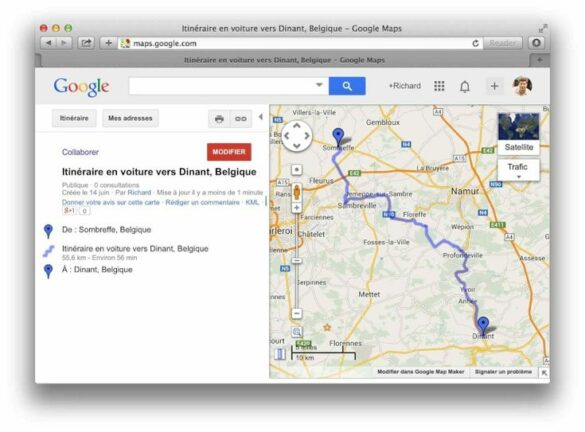Screen dimensions: 585x432
Task: Select À : Dinant, Belgique entry
Action: point(97,269)
